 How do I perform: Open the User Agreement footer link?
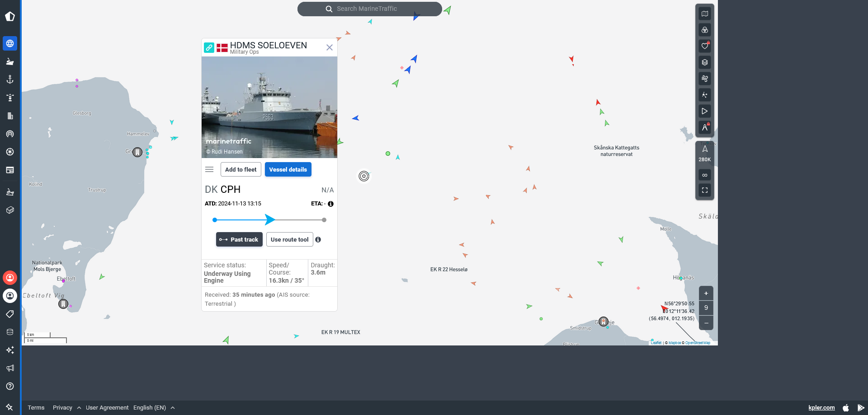[107, 407]
